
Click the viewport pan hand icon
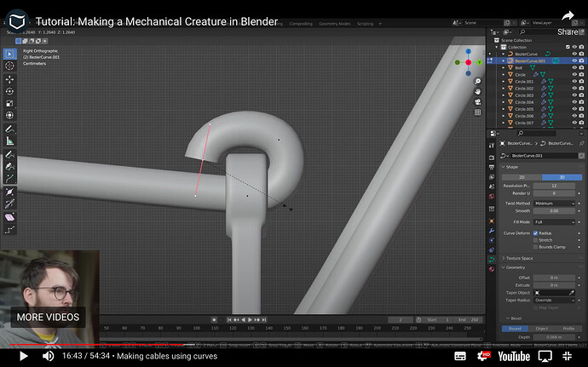477,91
